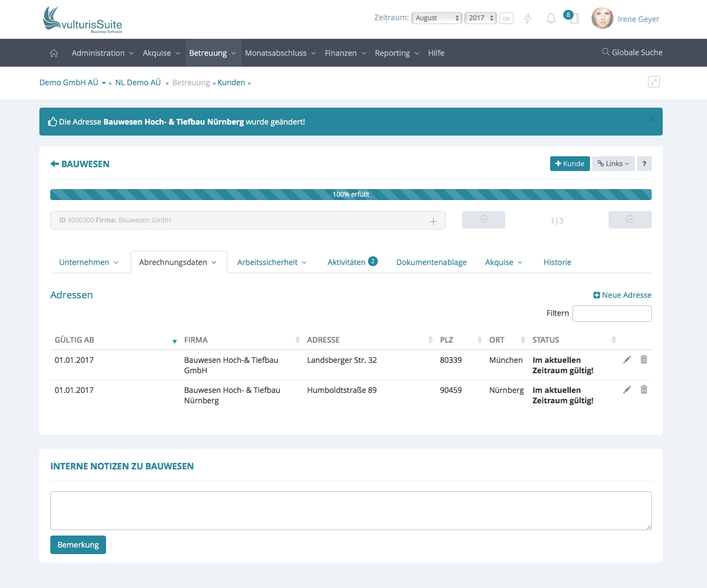
Task: Open the year dropdown showing 2017
Action: [x=480, y=18]
